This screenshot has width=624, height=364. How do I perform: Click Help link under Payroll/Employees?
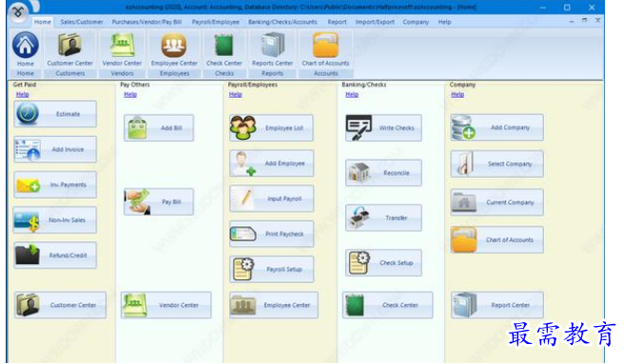[x=235, y=94]
